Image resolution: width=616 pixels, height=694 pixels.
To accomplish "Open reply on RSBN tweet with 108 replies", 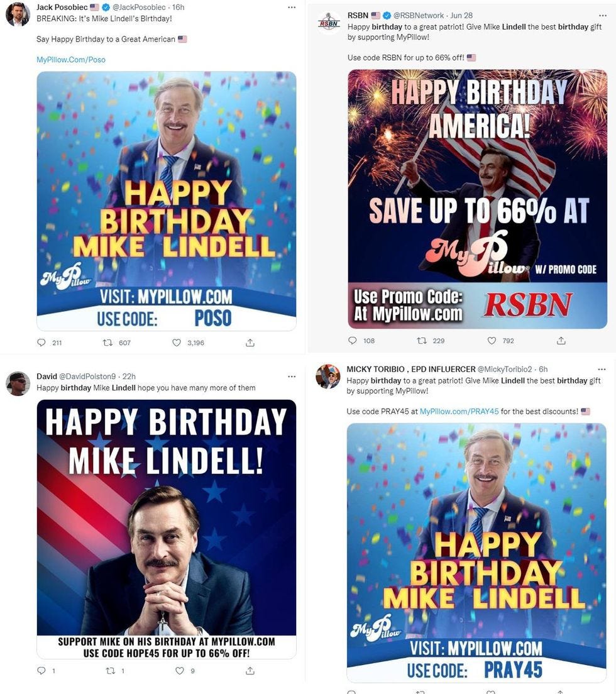I will pyautogui.click(x=352, y=340).
